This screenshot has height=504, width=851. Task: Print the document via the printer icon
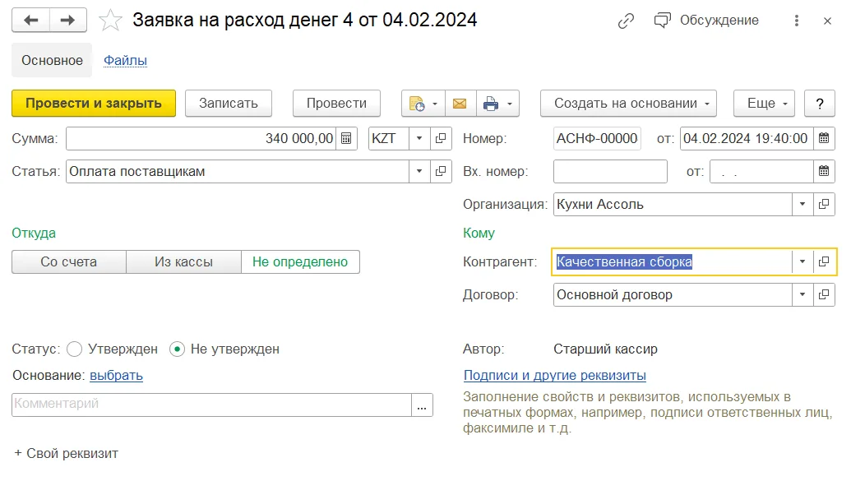[x=491, y=103]
